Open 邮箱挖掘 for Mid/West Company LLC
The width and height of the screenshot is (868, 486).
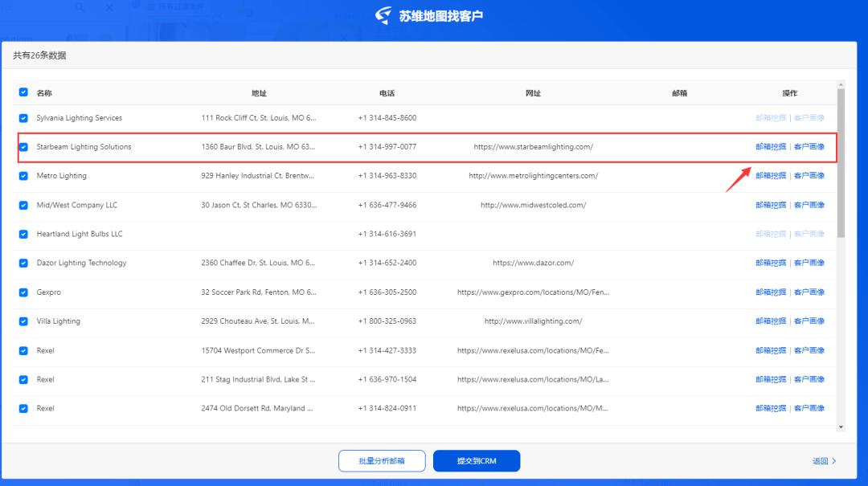coord(769,205)
